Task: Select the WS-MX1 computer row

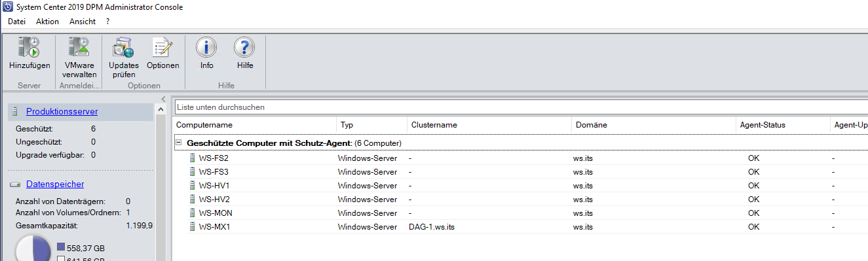Action: (x=521, y=227)
